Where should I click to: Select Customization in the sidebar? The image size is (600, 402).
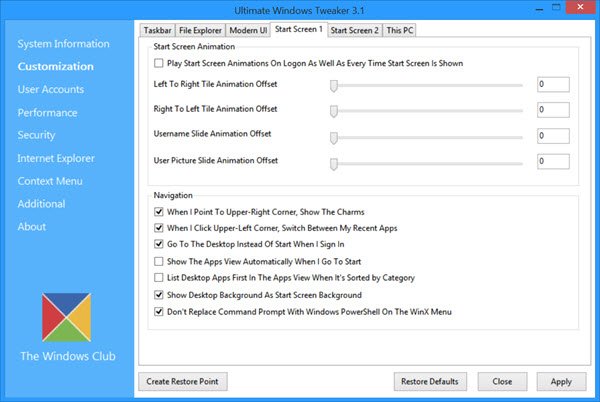pos(55,67)
